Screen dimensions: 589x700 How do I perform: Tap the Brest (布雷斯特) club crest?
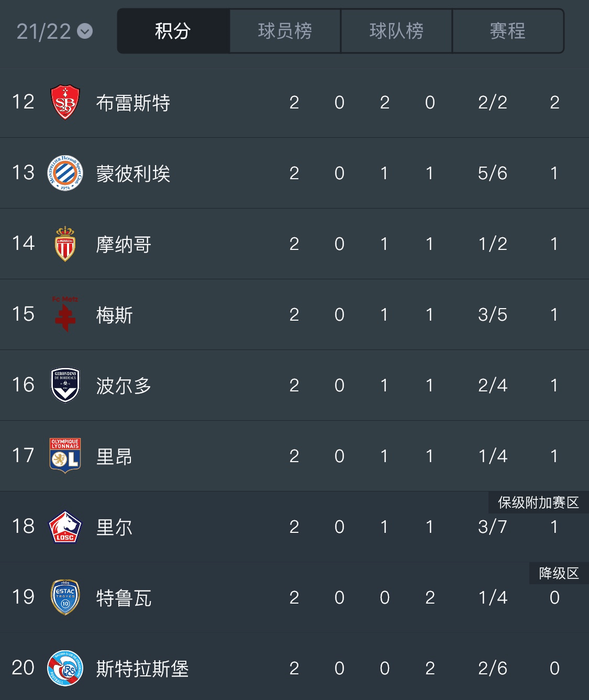tap(65, 102)
